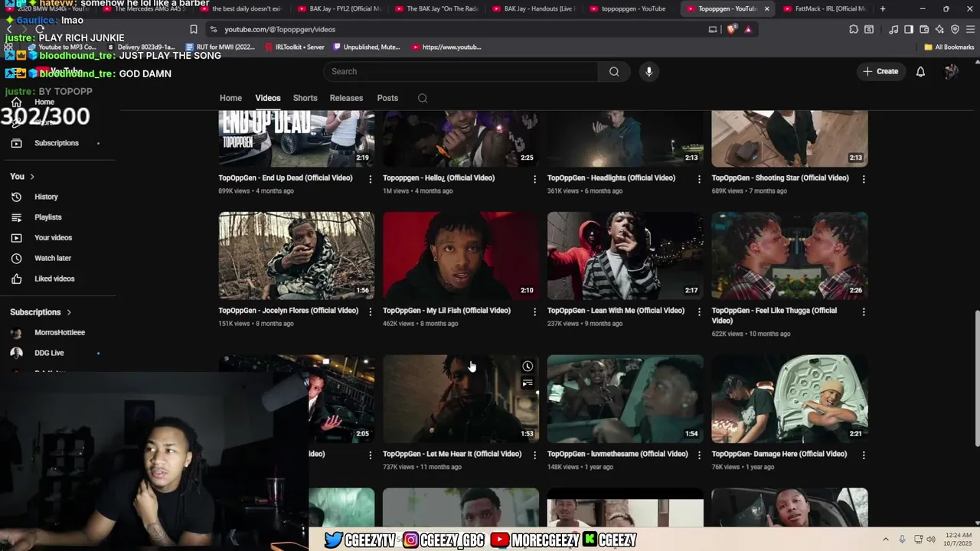Switch to the toppoppgen - YouTube browser tab
980x551 pixels.
[631, 8]
